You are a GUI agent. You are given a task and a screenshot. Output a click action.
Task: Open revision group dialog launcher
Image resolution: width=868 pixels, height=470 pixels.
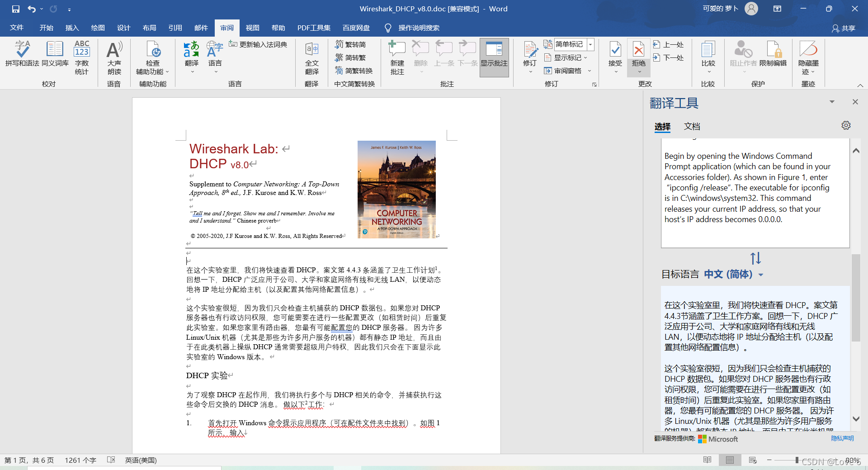coord(594,84)
